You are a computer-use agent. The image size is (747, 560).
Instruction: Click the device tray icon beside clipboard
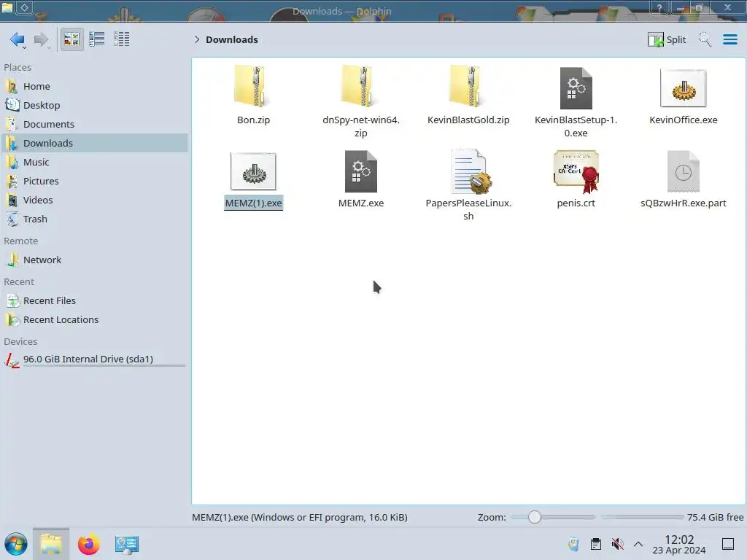[x=573, y=544]
